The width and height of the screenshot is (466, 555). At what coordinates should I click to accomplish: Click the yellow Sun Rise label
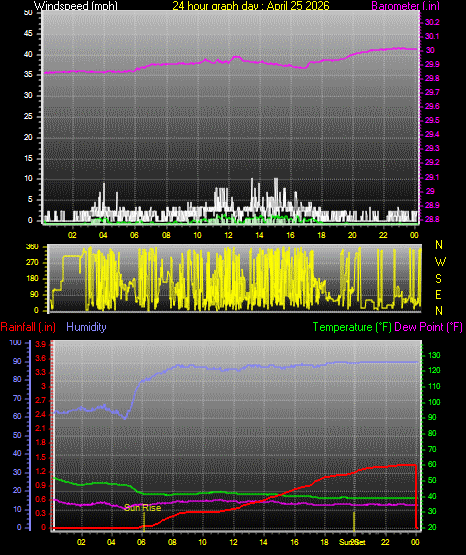(143, 508)
